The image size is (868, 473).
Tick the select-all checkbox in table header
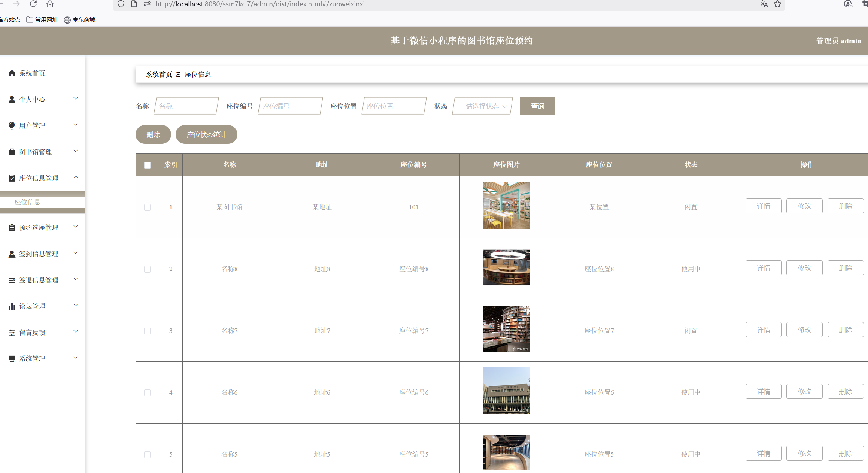[147, 165]
